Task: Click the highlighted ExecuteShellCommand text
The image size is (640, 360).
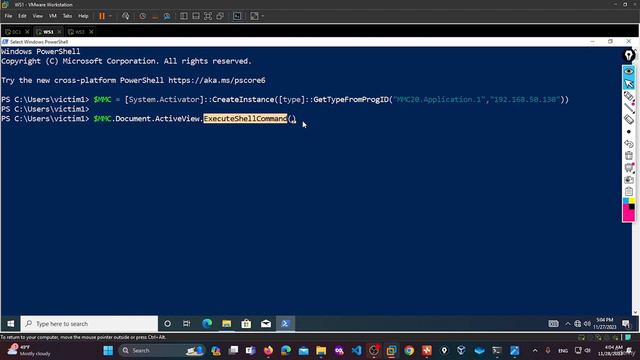Action: [x=245, y=118]
